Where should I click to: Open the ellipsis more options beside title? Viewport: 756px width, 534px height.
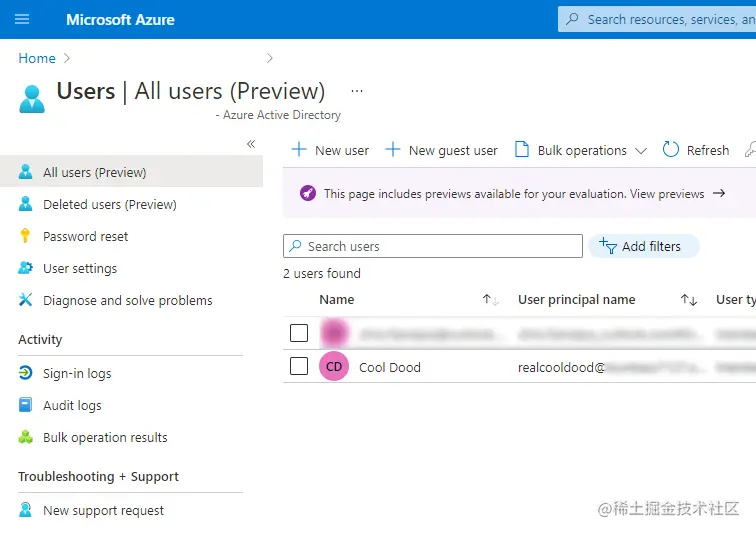pyautogui.click(x=357, y=91)
